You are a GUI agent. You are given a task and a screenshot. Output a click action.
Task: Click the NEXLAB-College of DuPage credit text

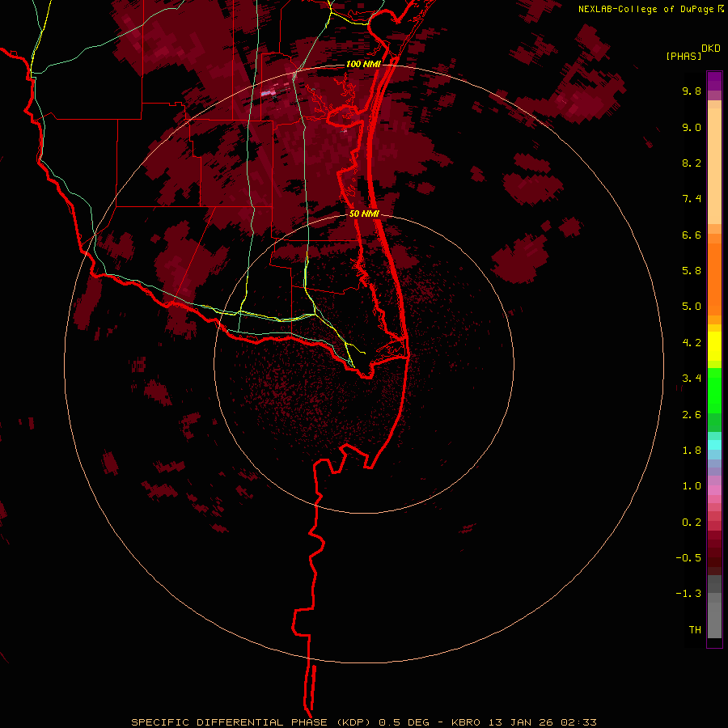pos(650,9)
